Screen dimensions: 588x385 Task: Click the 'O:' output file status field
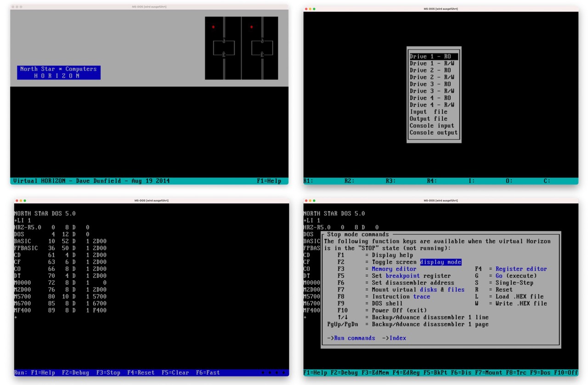509,181
